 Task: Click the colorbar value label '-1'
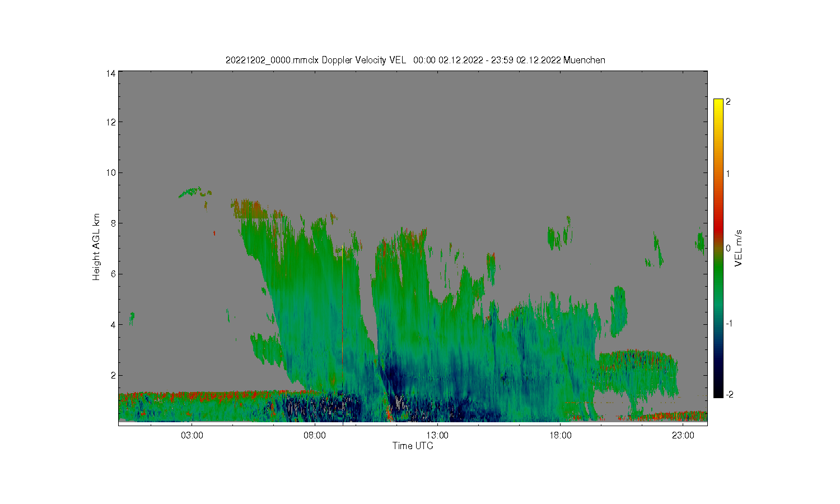coord(730,324)
